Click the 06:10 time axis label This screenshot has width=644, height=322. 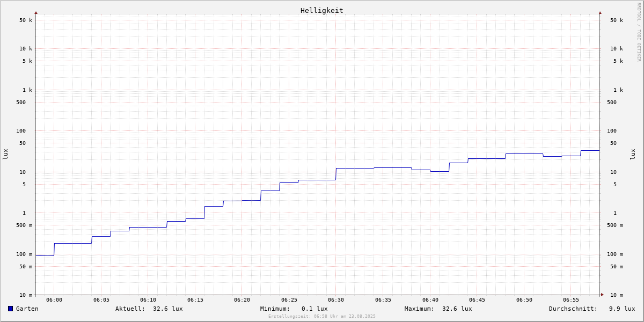(x=148, y=299)
